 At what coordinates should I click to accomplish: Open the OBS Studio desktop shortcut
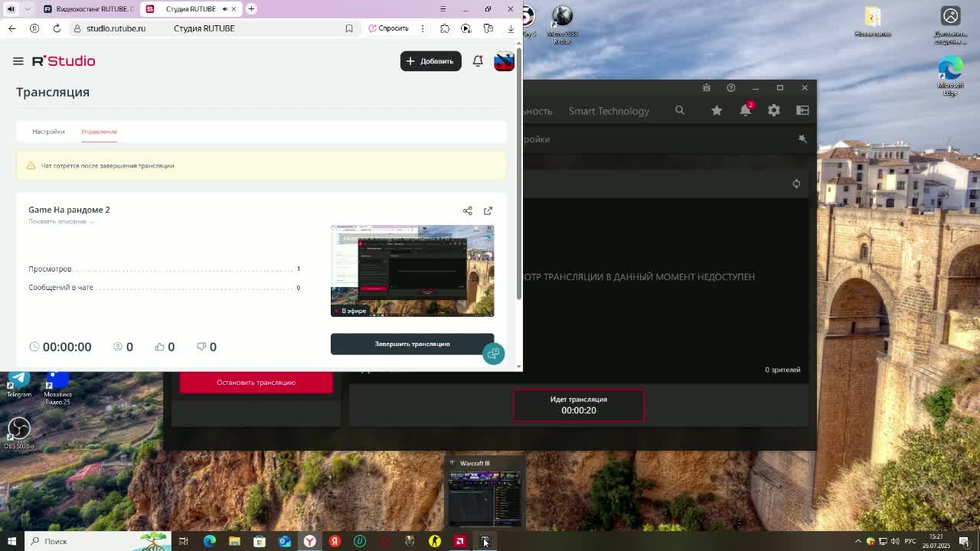19,433
